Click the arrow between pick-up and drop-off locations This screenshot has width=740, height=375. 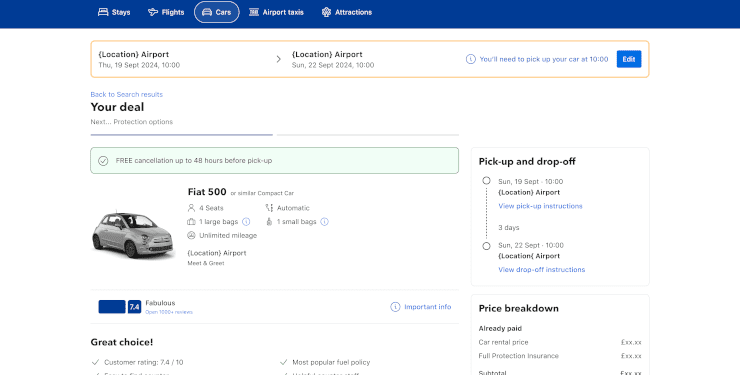tap(278, 59)
